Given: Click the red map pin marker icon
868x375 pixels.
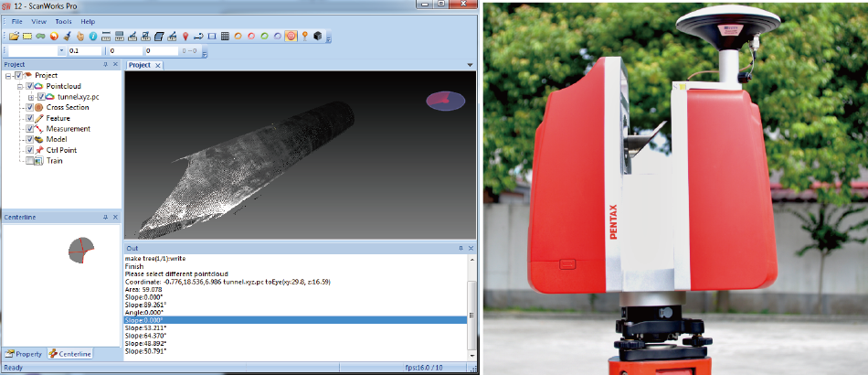Looking at the screenshot, I should click(x=185, y=36).
